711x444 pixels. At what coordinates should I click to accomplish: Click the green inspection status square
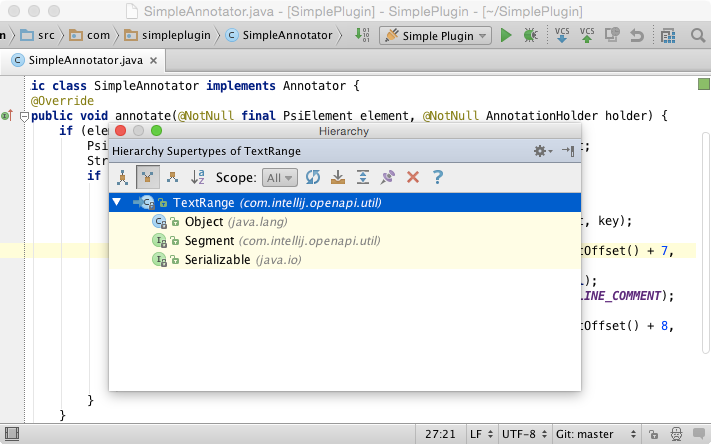coord(703,84)
